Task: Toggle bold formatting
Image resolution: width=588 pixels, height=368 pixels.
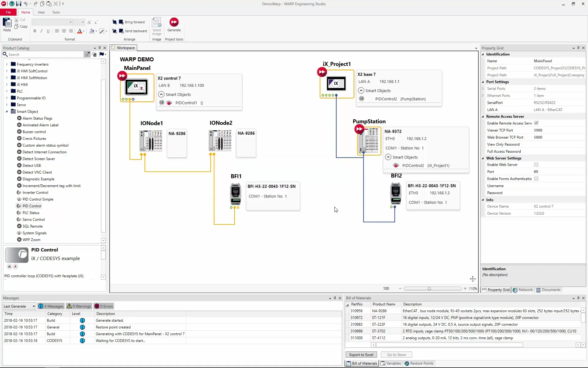Action: (35, 31)
